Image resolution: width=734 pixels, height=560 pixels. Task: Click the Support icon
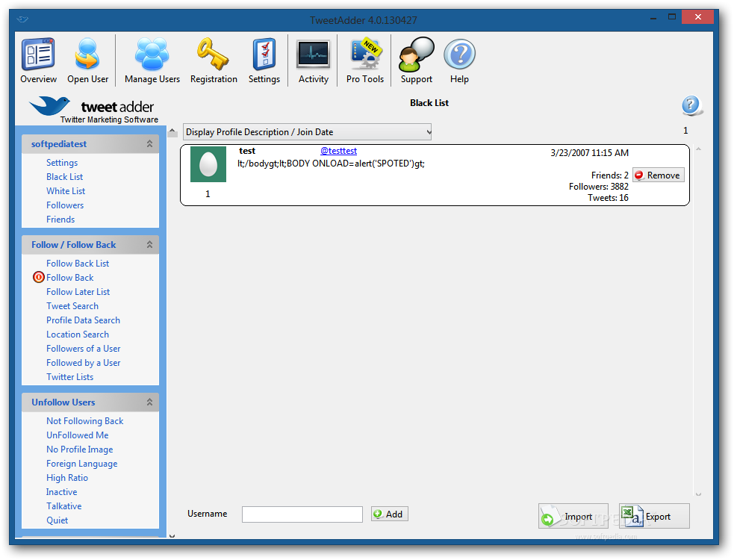coord(416,61)
